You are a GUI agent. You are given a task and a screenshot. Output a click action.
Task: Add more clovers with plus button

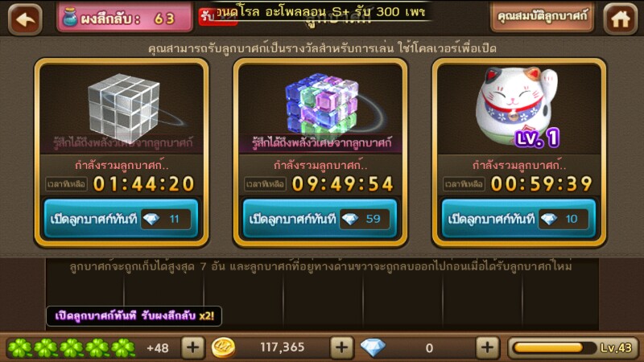tap(192, 348)
